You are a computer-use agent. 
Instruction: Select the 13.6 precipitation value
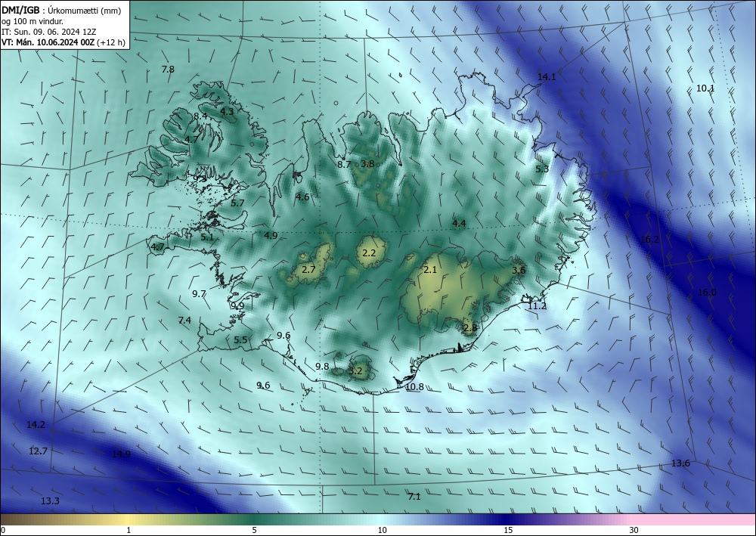pyautogui.click(x=681, y=463)
